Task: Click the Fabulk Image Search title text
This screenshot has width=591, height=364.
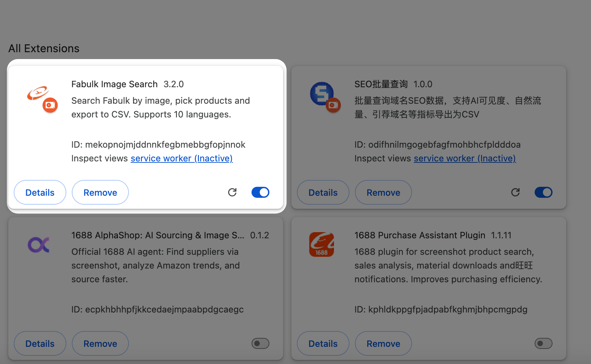Action: 114,84
